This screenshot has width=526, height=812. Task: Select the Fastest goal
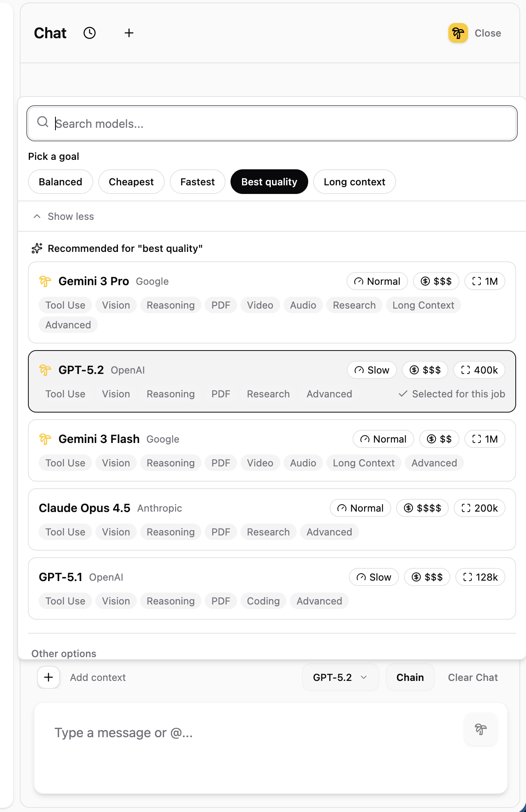(197, 182)
